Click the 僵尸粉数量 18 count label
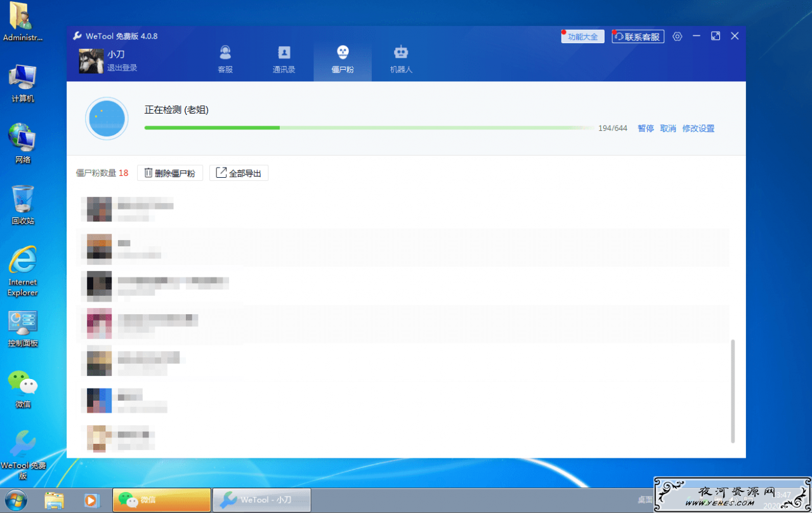The height and width of the screenshot is (513, 812). 102,173
